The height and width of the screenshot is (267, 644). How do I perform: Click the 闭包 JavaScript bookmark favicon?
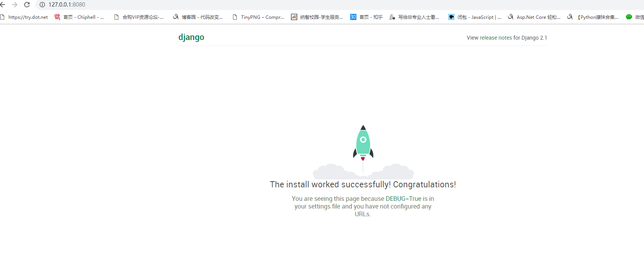451,17
